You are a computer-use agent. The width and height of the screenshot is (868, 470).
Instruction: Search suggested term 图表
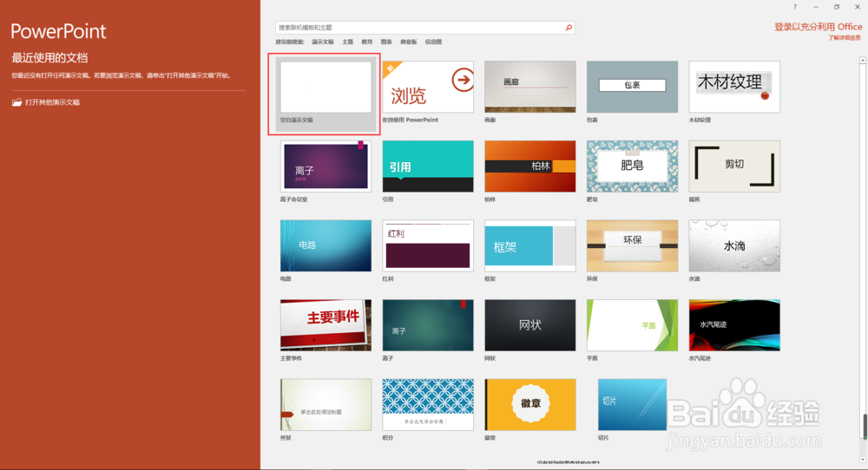(386, 42)
